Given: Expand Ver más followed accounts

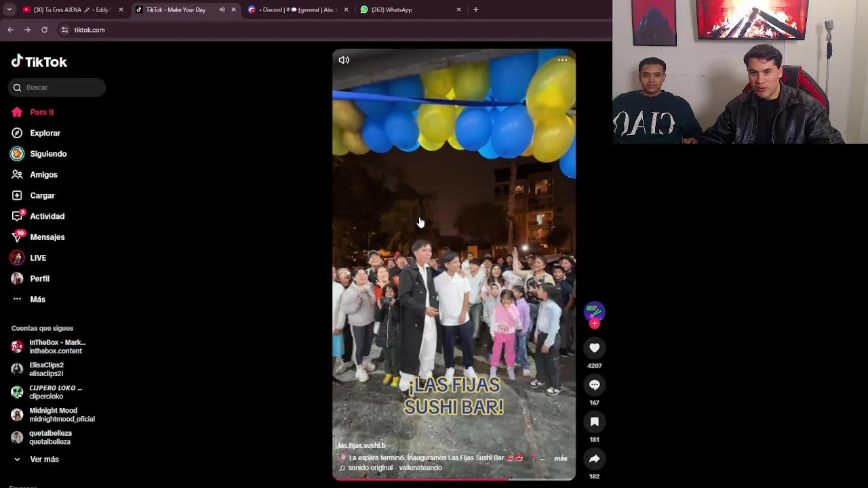Looking at the screenshot, I should pos(44,460).
